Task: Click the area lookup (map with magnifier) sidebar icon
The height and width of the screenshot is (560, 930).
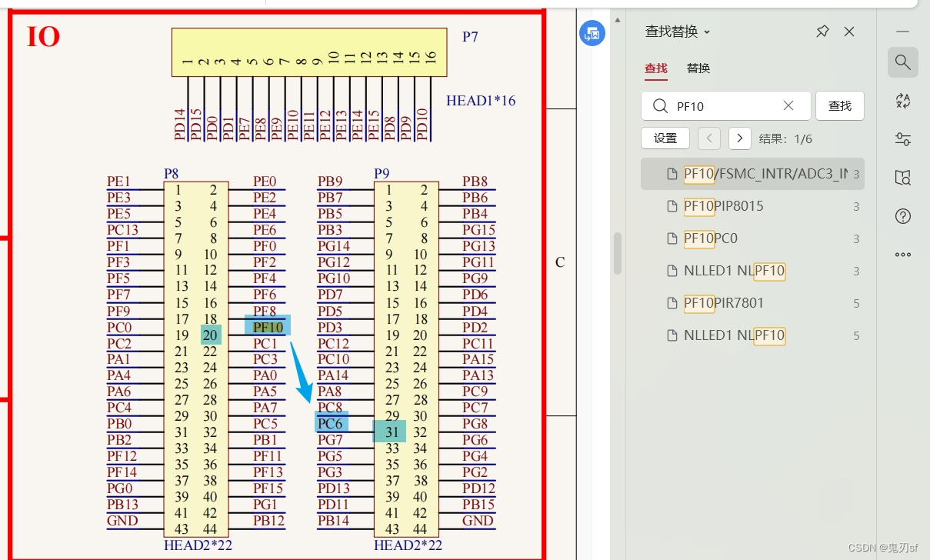Action: [903, 178]
